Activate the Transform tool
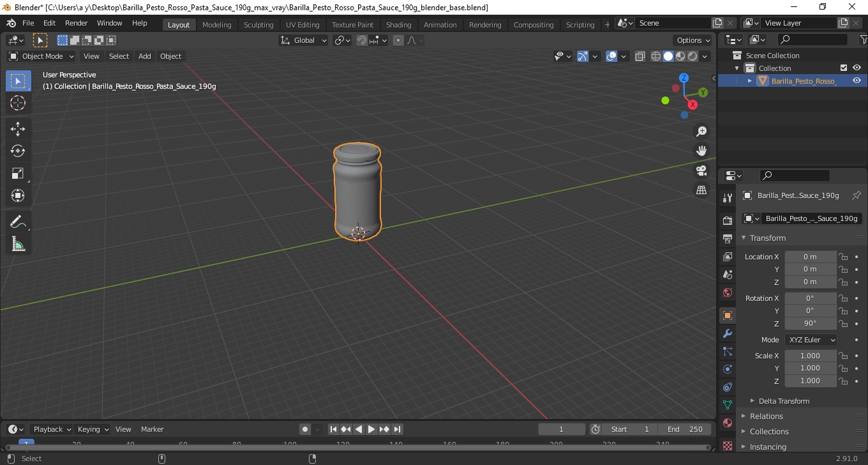The width and height of the screenshot is (868, 465). 18,195
